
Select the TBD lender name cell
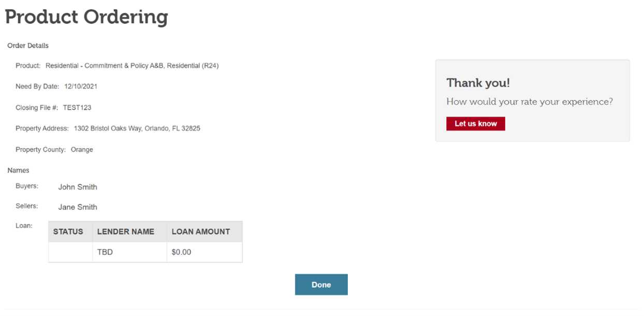point(105,252)
